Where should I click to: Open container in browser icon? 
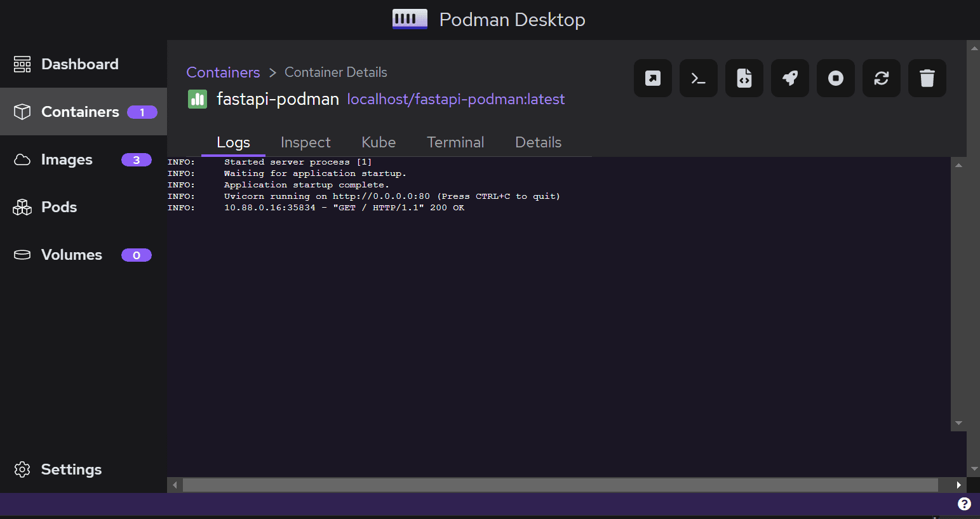tap(653, 78)
